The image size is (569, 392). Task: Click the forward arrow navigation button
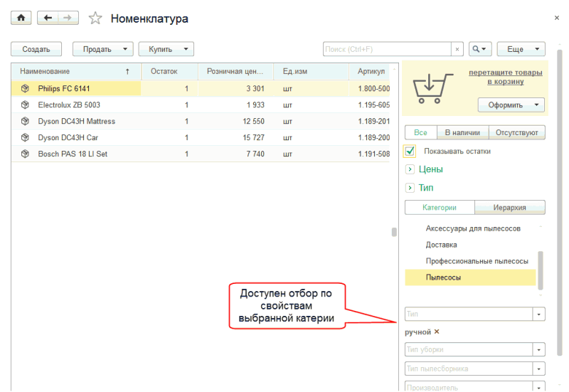coord(68,18)
